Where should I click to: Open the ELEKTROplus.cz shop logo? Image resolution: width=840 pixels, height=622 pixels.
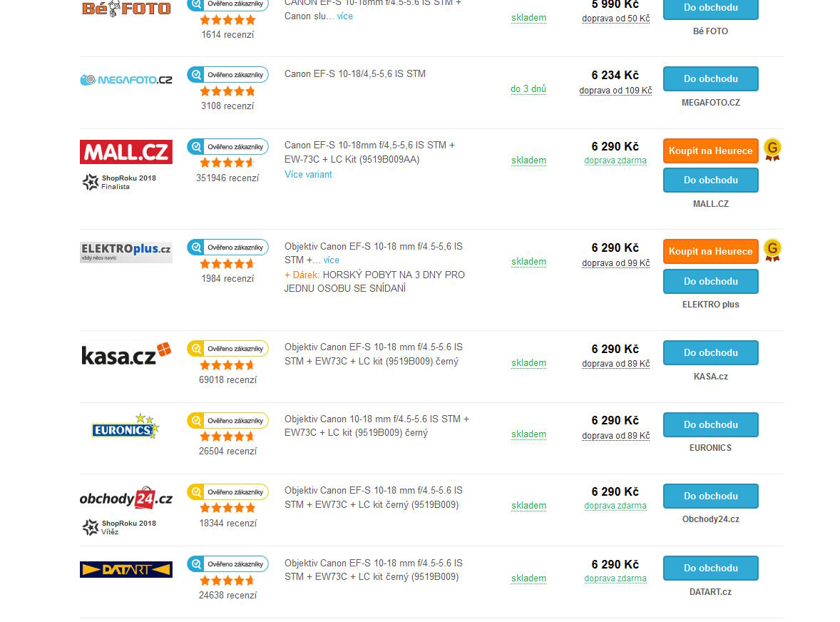click(126, 252)
